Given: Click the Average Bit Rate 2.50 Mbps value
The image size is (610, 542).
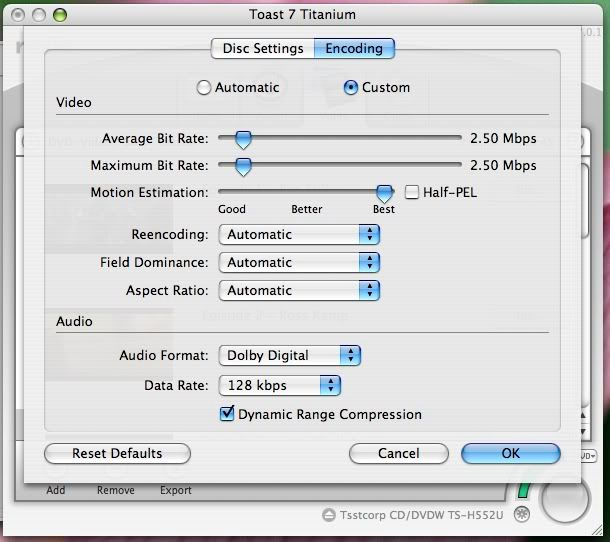Looking at the screenshot, I should [503, 139].
